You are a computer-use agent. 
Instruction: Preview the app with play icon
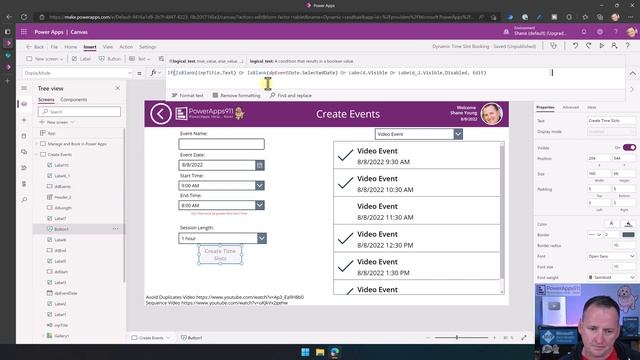tap(601, 46)
